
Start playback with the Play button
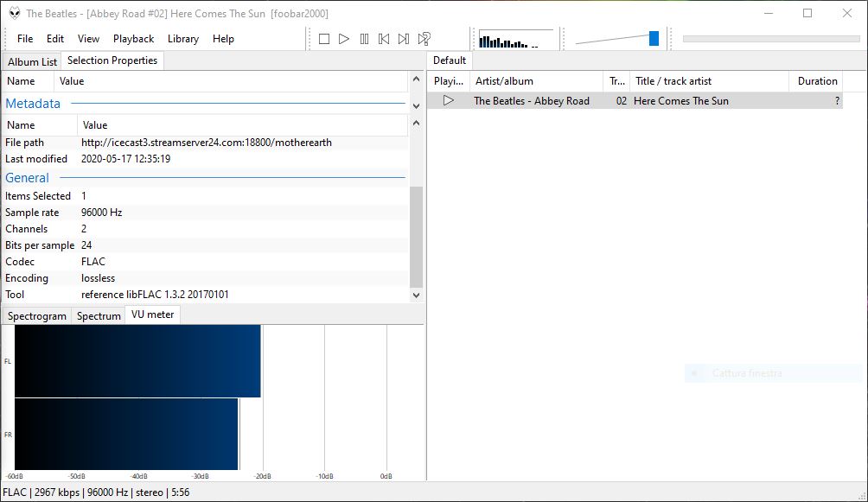click(344, 39)
